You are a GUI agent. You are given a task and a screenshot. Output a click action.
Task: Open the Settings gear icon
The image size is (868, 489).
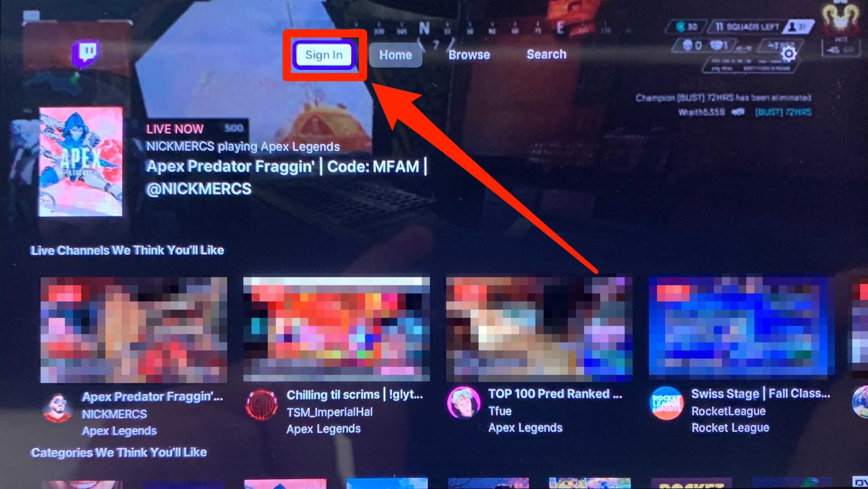[x=788, y=54]
